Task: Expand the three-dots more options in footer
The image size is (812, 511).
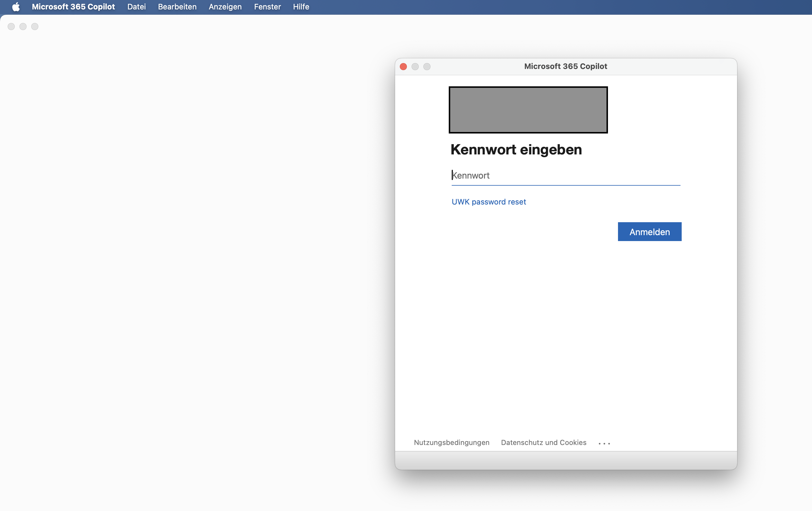Action: tap(604, 443)
